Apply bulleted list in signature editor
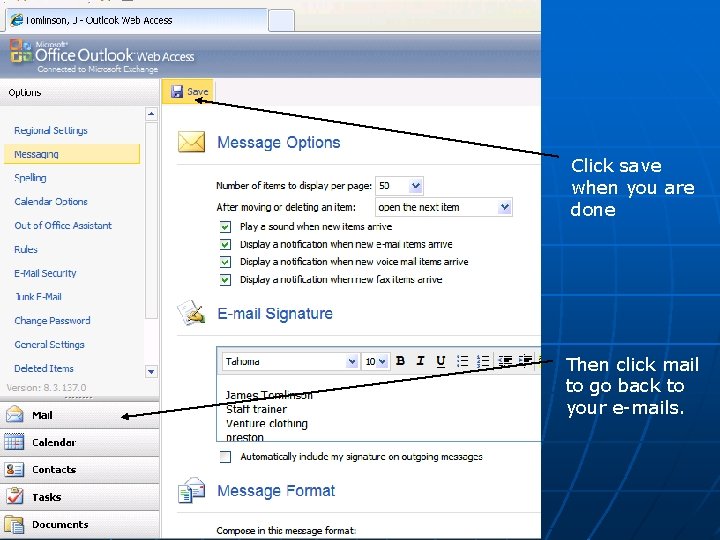720x540 pixels. (462, 361)
